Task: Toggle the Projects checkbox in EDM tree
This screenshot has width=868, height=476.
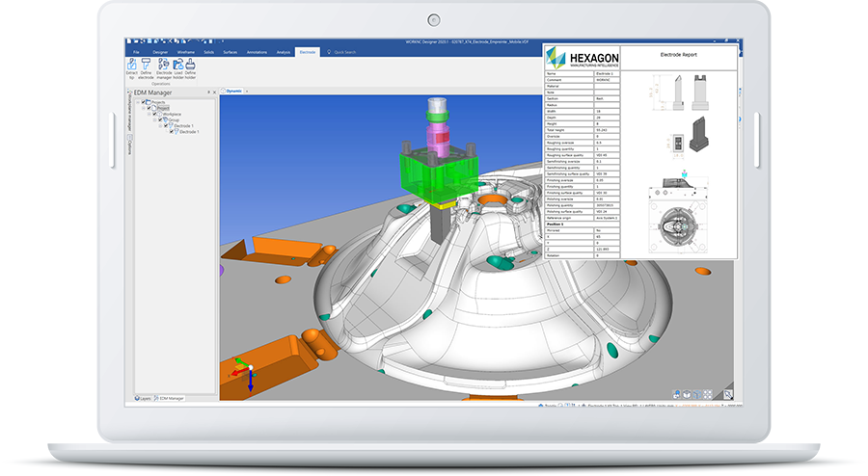Action: coord(143,102)
